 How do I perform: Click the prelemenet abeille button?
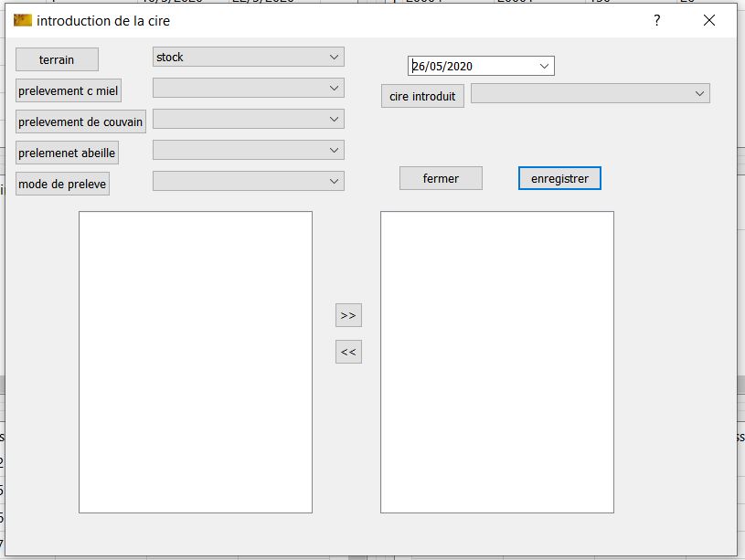click(x=67, y=153)
